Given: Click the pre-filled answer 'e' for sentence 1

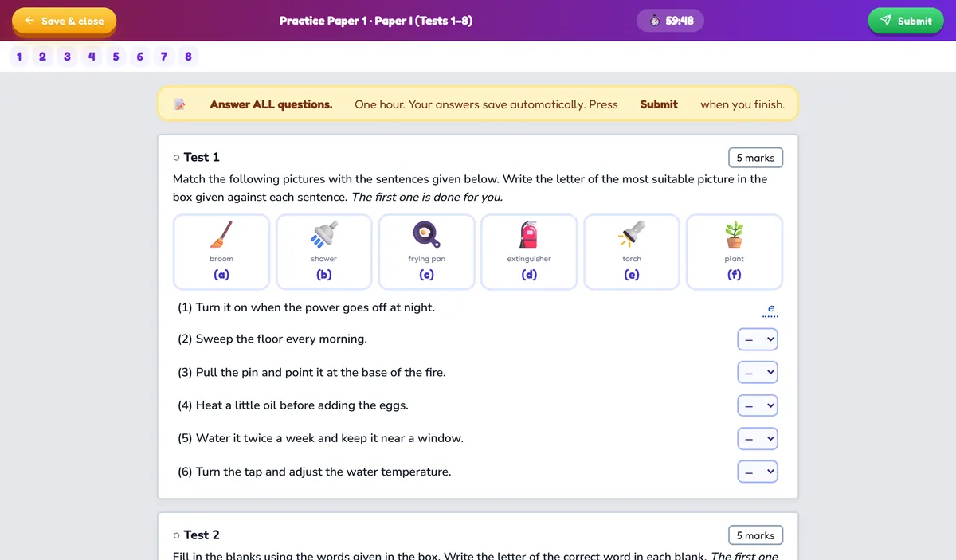Looking at the screenshot, I should coord(770,308).
